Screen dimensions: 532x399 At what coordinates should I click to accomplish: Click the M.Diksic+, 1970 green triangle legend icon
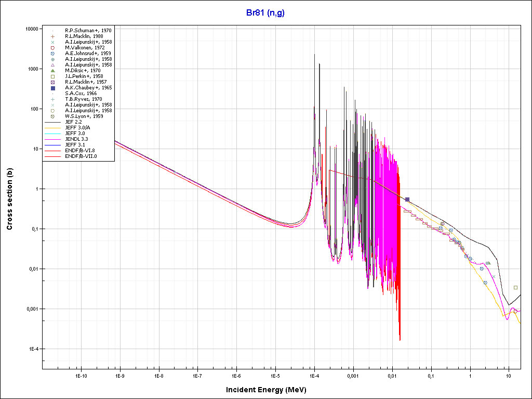pos(53,70)
